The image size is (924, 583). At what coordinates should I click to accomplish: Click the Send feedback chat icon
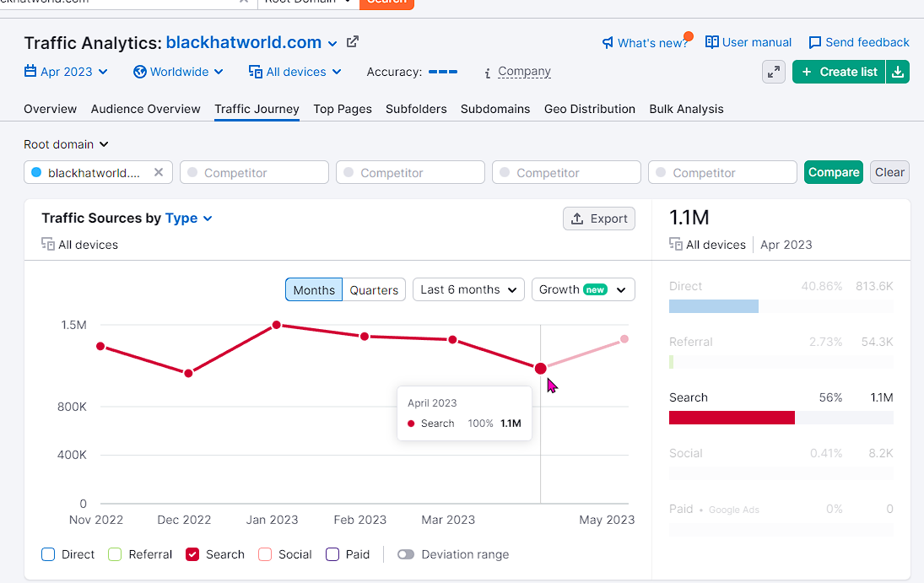(x=815, y=42)
